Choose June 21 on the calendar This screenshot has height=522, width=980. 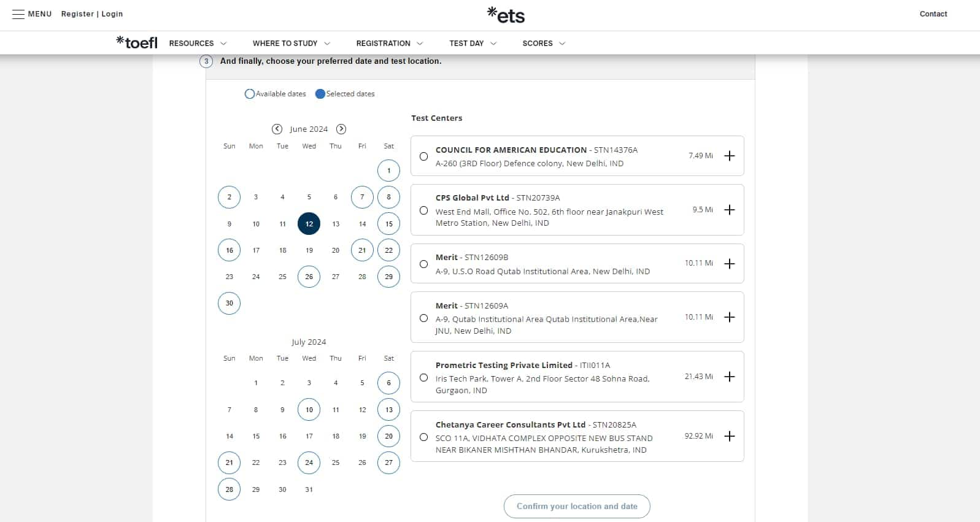point(362,250)
